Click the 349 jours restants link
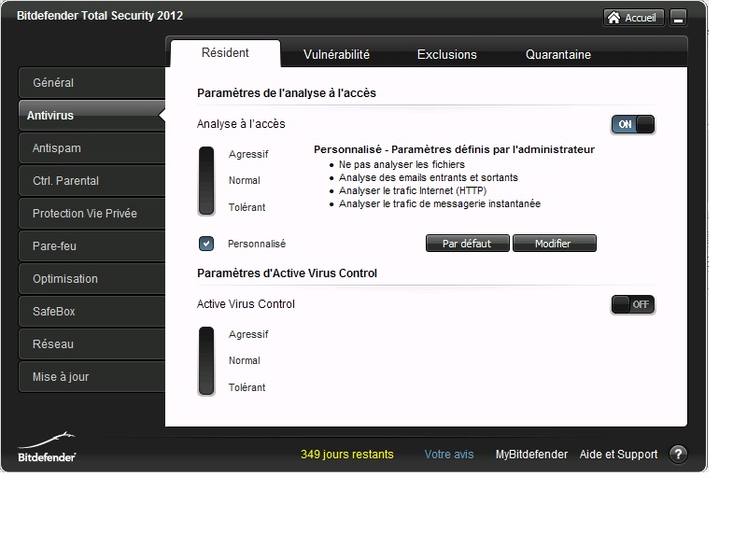This screenshot has width=747, height=560. (x=346, y=455)
